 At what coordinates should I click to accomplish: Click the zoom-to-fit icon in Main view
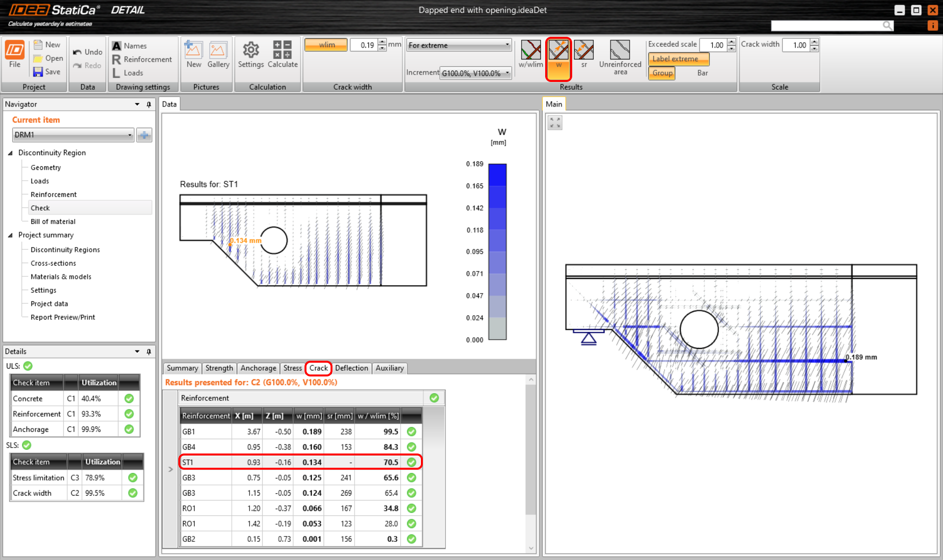555,123
